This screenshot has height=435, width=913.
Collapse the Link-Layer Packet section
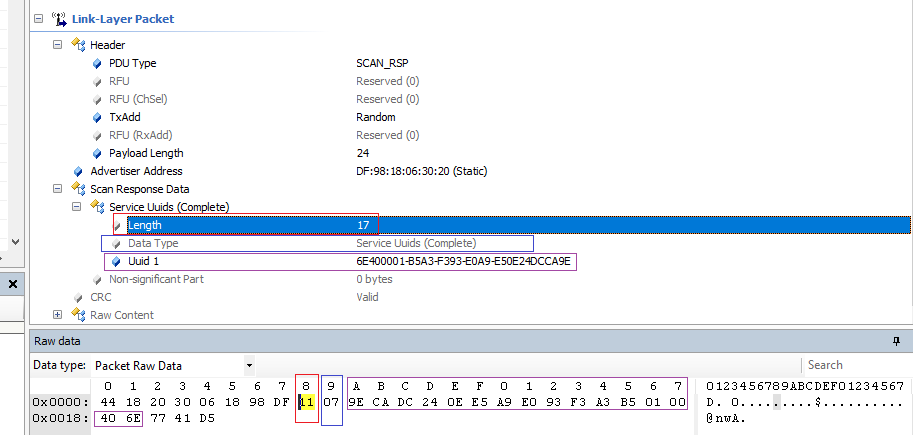(39, 19)
